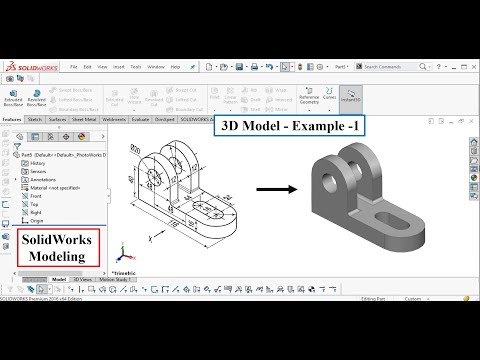The width and height of the screenshot is (480, 360).
Task: Click the Shell feature command
Action: pyautogui.click(x=250, y=109)
